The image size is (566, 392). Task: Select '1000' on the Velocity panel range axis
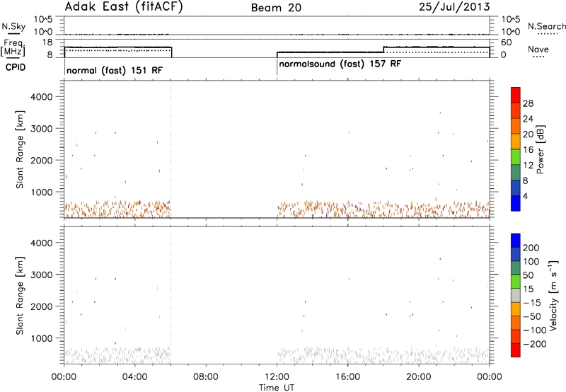(42, 338)
